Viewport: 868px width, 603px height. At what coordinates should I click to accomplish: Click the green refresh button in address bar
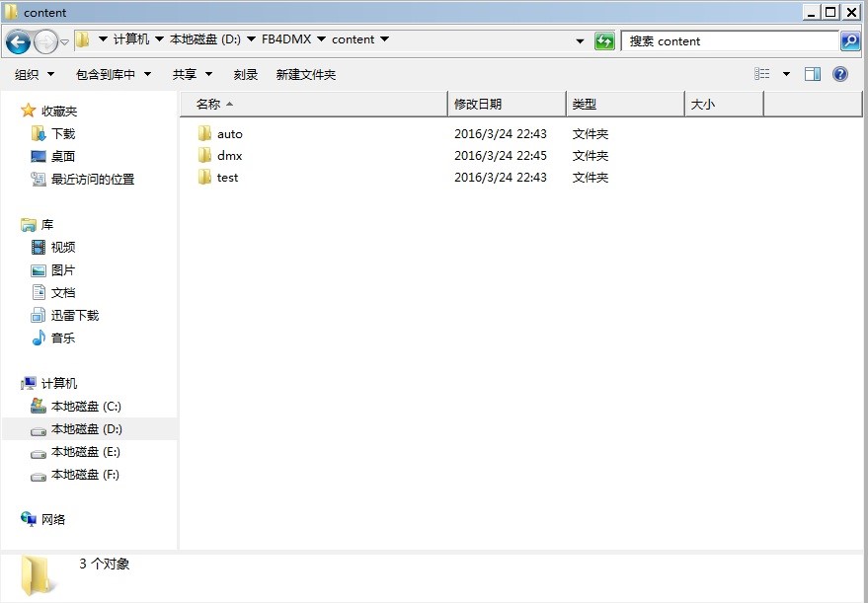(604, 41)
